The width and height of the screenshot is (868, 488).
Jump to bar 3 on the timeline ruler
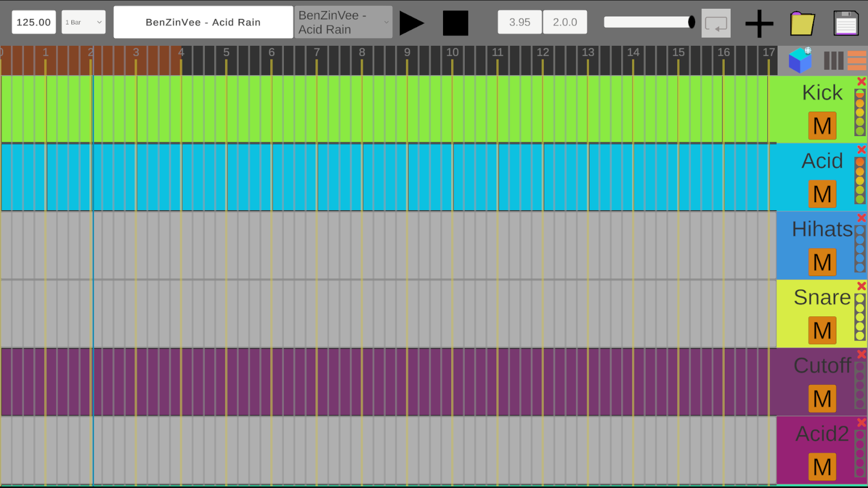(136, 53)
